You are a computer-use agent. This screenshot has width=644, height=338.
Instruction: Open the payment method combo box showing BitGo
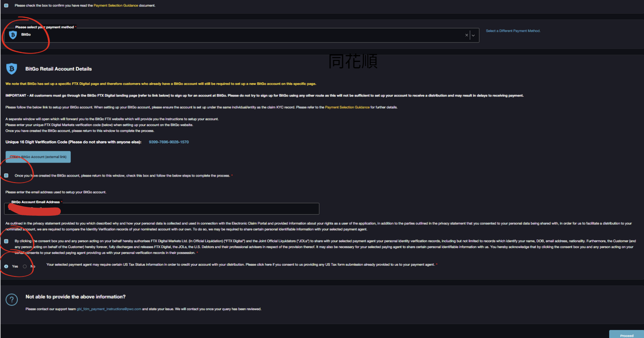243,35
